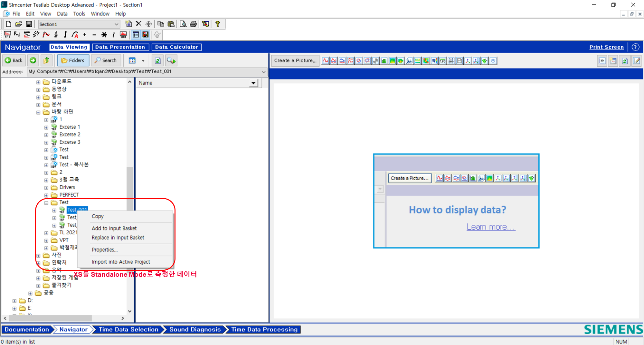
Task: Click the integral symbol icon
Action: click(x=65, y=35)
